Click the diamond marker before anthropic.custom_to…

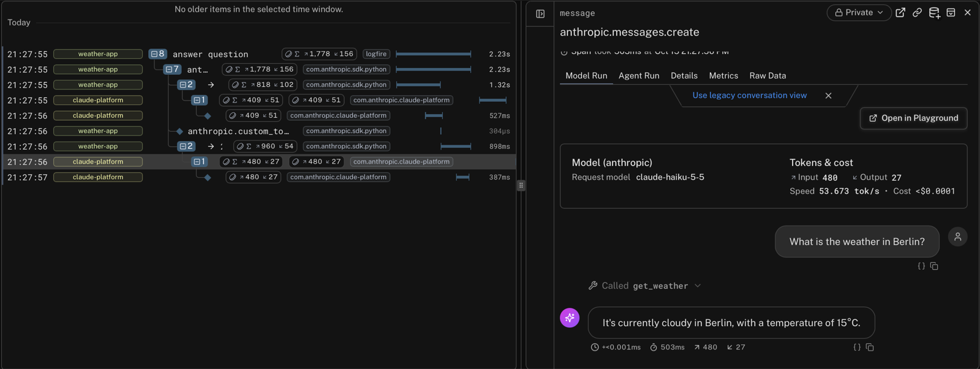pyautogui.click(x=179, y=131)
